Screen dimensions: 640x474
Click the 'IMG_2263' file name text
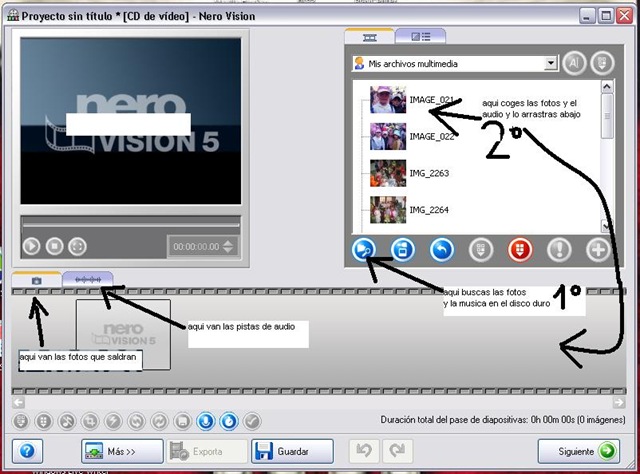tap(429, 173)
